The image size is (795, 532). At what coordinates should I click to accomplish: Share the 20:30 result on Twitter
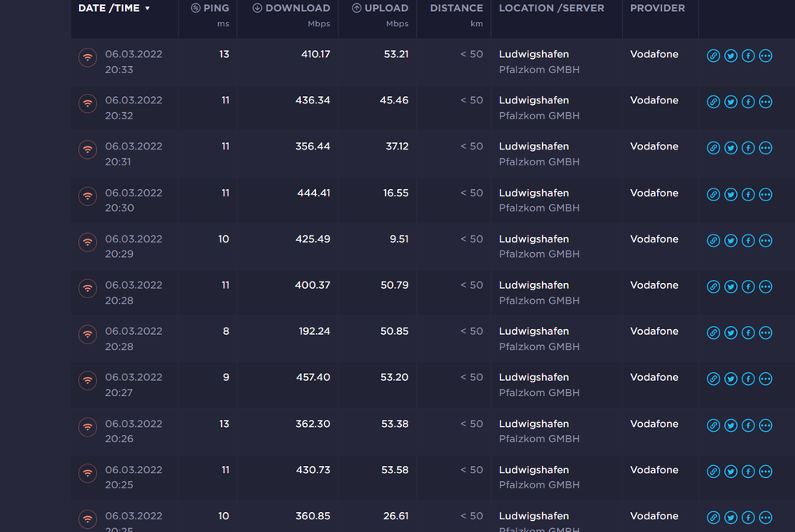(731, 195)
